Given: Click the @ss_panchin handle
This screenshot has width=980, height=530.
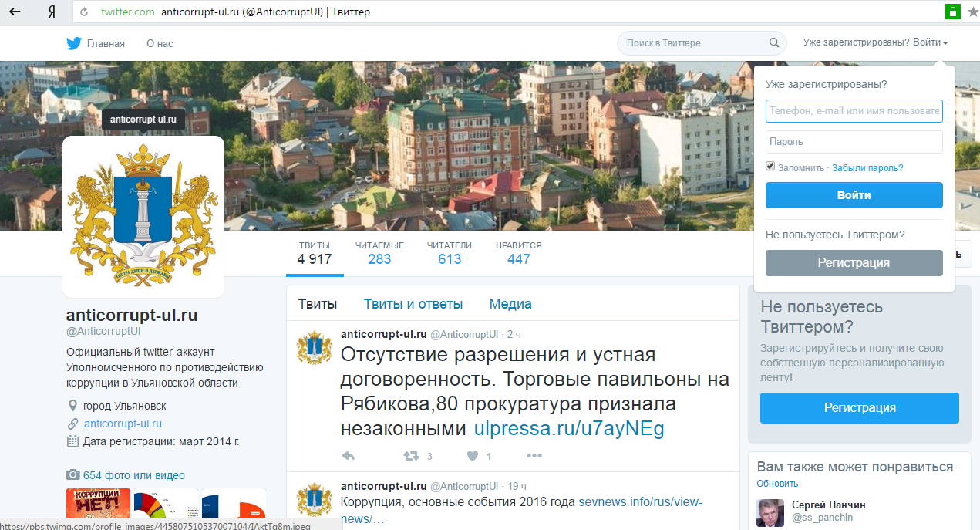Looking at the screenshot, I should 822,518.
